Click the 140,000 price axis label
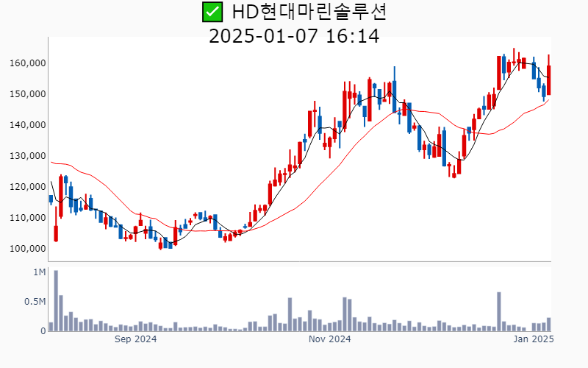This screenshot has width=588, height=368. pos(28,124)
